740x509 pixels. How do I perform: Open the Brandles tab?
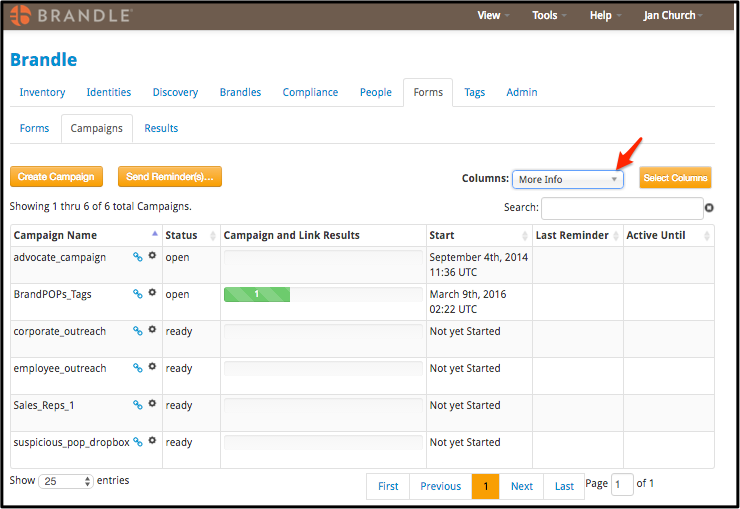240,92
